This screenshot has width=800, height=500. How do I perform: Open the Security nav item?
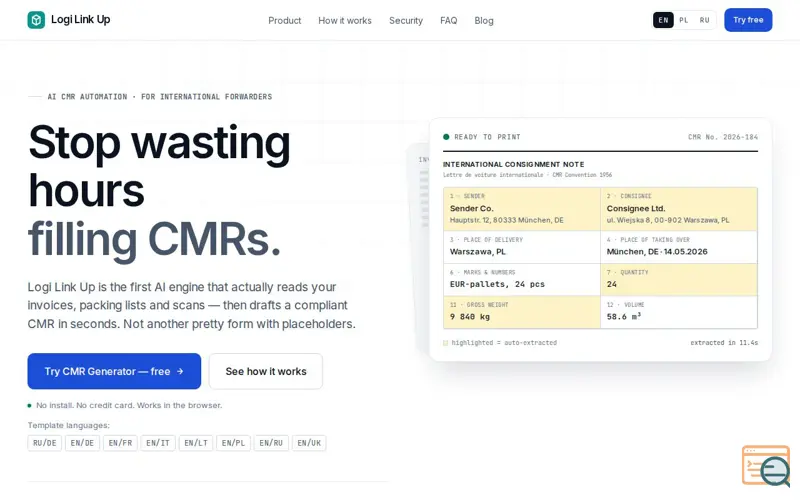[x=406, y=20]
